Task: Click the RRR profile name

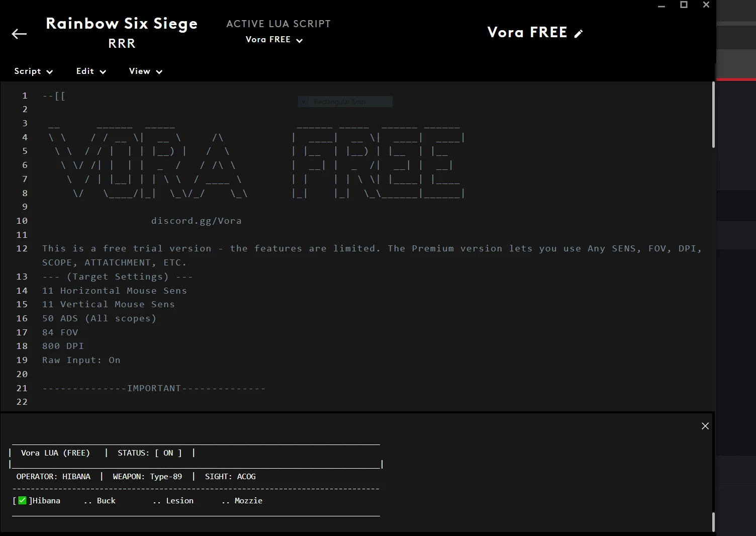Action: pyautogui.click(x=122, y=44)
